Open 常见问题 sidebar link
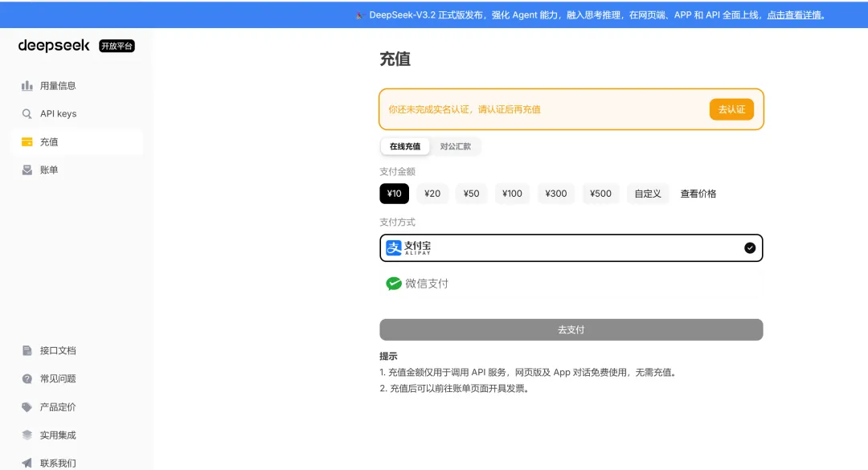The image size is (868, 470). (76, 378)
